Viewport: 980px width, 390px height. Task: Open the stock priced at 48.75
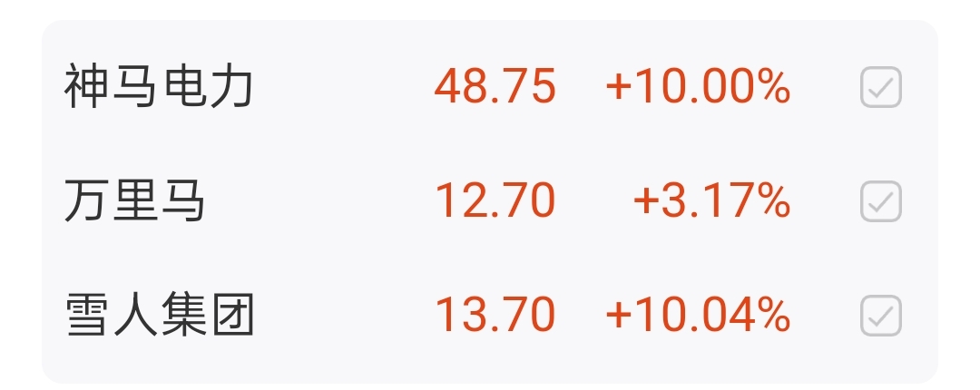click(159, 88)
